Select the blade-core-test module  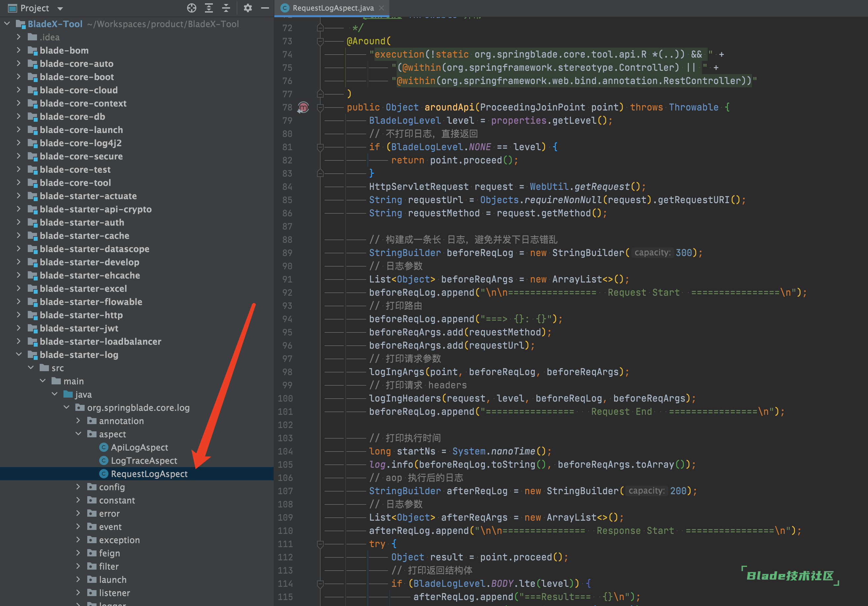point(75,169)
